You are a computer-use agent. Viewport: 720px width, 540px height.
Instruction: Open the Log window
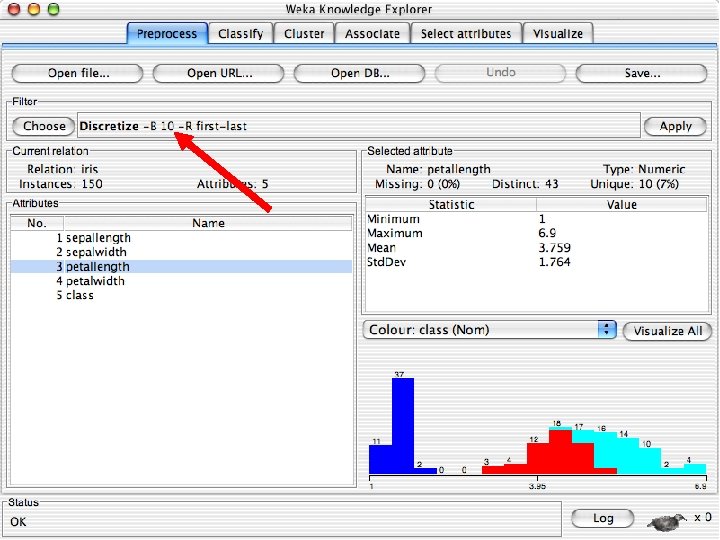(603, 518)
